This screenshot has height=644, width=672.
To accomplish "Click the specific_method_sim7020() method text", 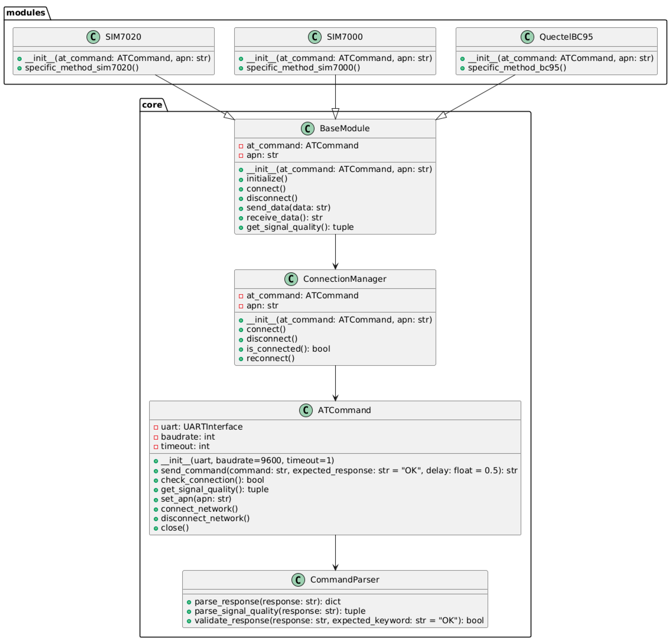I will [x=82, y=68].
